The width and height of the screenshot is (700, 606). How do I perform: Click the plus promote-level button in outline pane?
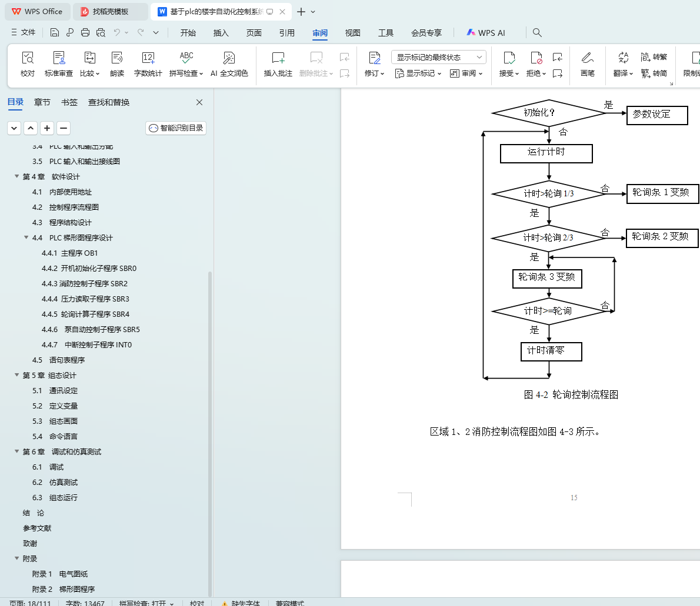click(x=47, y=128)
